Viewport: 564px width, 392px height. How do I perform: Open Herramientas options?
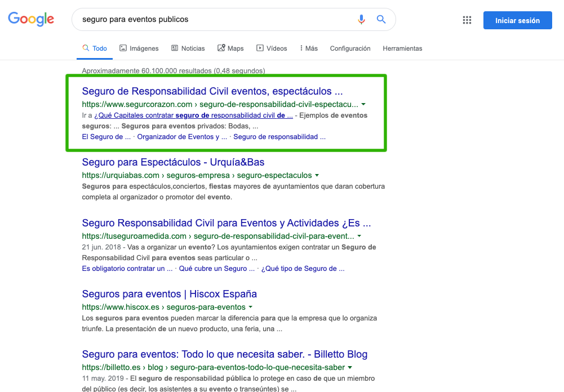click(x=402, y=48)
